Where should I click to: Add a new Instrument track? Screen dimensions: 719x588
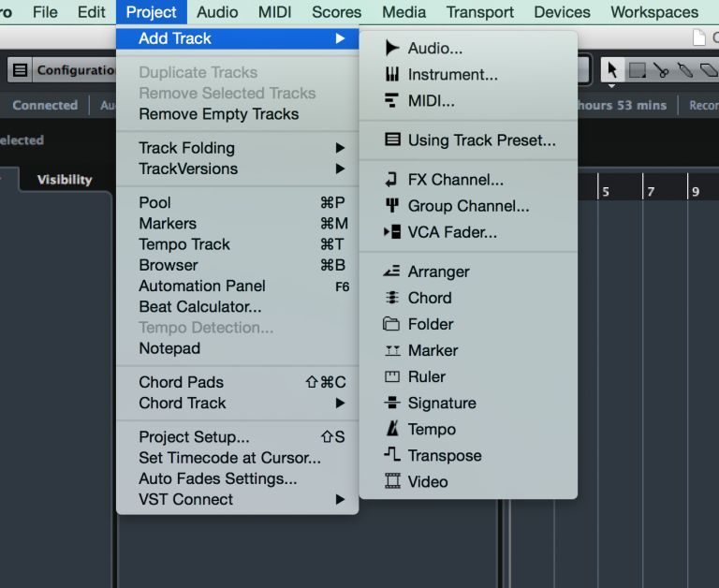pyautogui.click(x=468, y=74)
